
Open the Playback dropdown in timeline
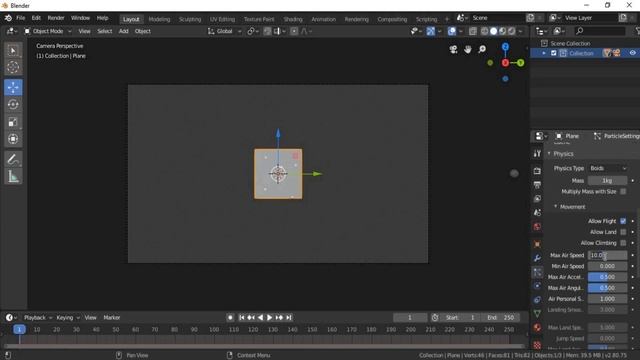38,318
